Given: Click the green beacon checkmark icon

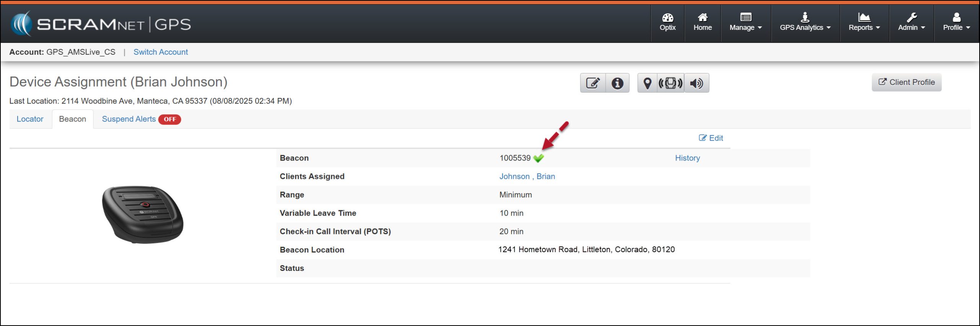Looking at the screenshot, I should click(x=538, y=158).
